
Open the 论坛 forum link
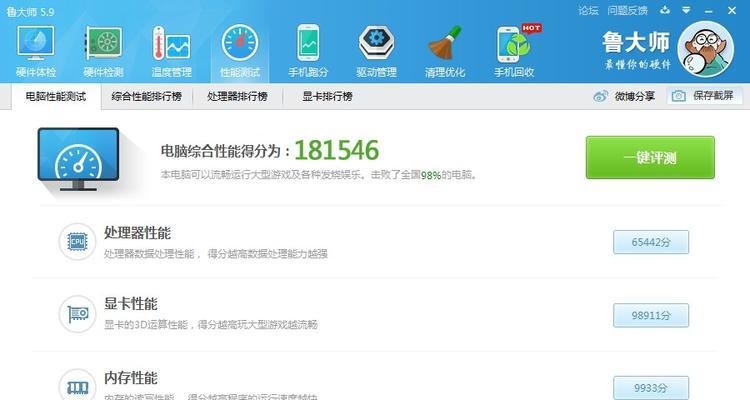588,11
